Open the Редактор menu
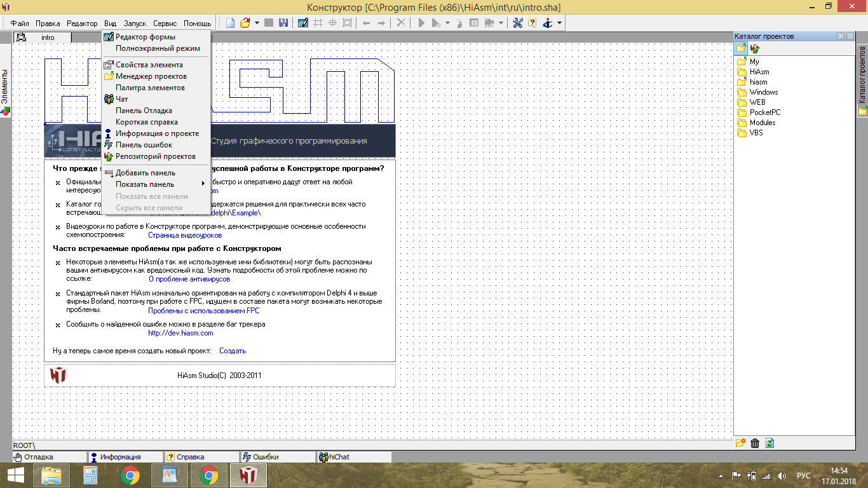The image size is (868, 488). (82, 24)
